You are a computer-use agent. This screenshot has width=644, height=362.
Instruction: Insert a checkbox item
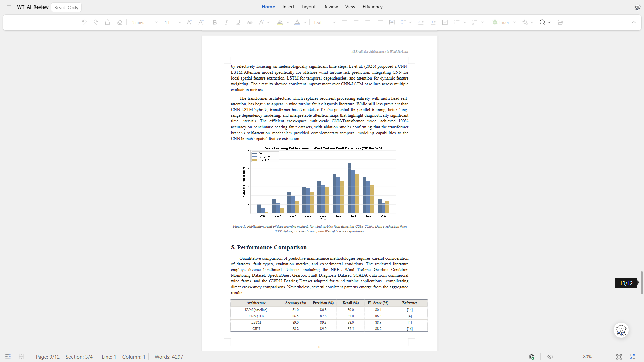[x=445, y=22]
